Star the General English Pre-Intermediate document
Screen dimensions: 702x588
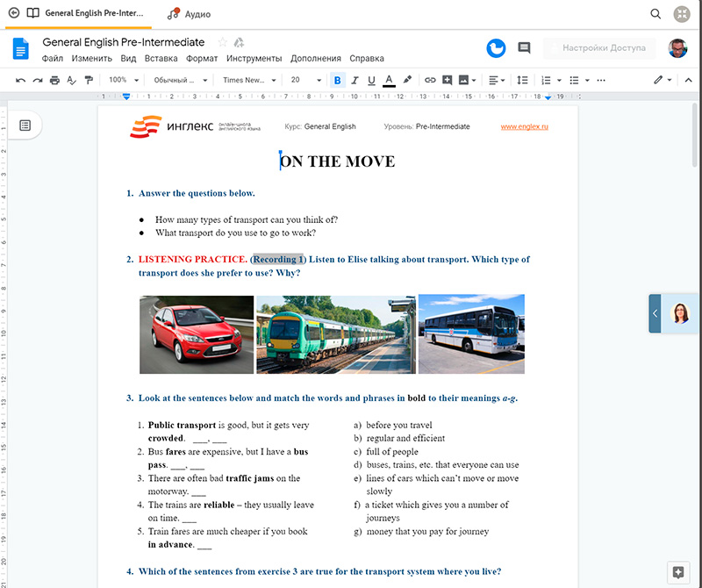pyautogui.click(x=223, y=42)
